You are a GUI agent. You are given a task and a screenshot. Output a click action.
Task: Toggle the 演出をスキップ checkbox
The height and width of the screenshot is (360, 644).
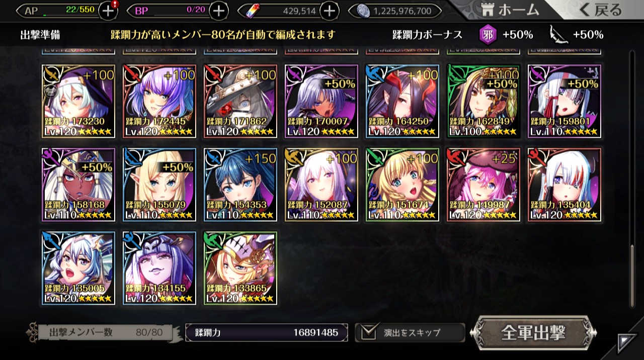[x=369, y=332]
